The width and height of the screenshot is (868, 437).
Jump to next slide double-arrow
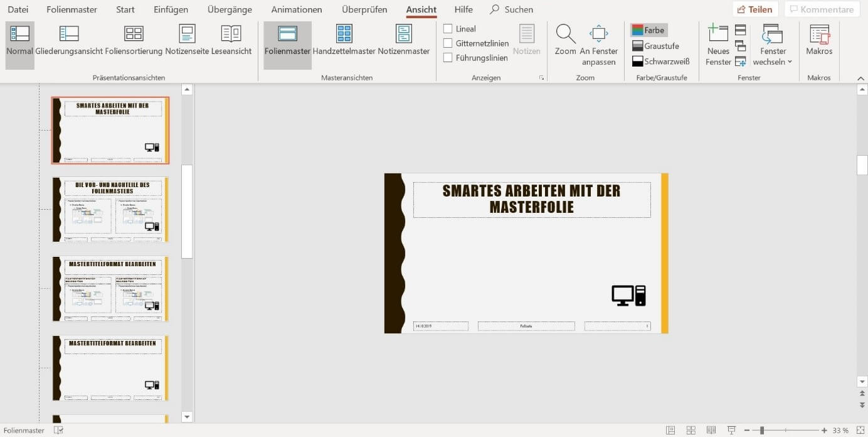coord(862,405)
